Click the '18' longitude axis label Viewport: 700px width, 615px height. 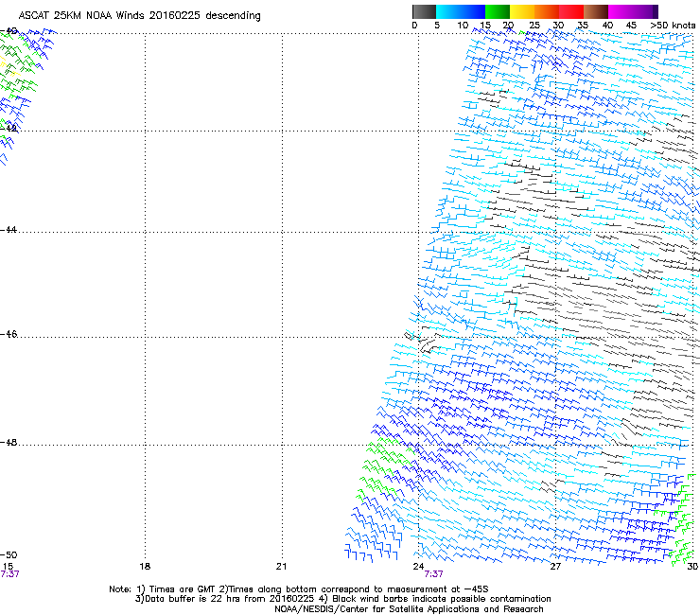pyautogui.click(x=145, y=567)
